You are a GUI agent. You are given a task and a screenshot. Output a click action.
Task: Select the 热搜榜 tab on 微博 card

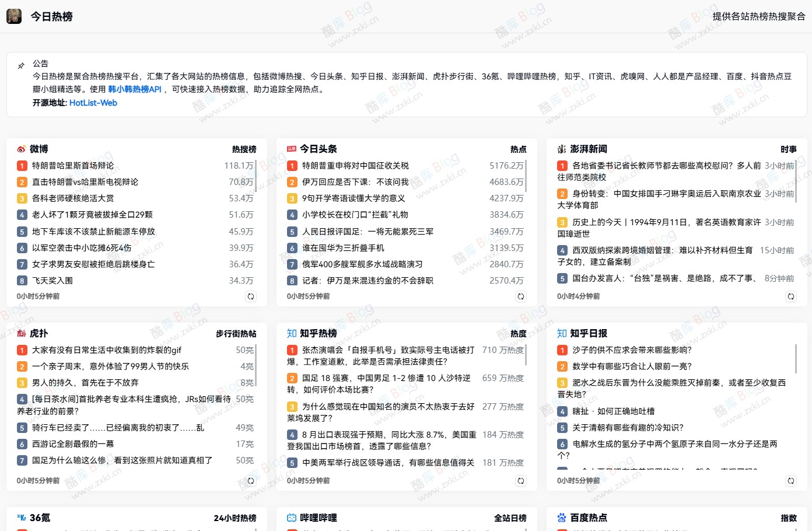click(x=243, y=149)
